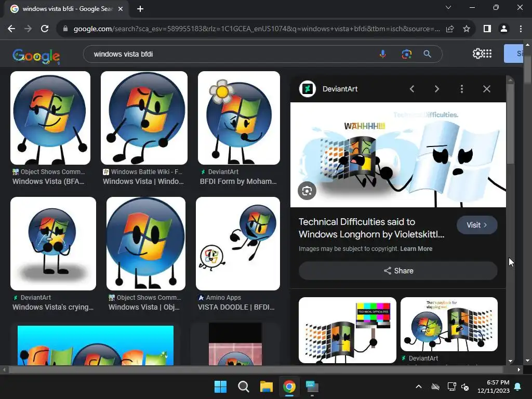Screen dimensions: 532x399
Task: Start a voice search with the microphone
Action: click(x=383, y=54)
